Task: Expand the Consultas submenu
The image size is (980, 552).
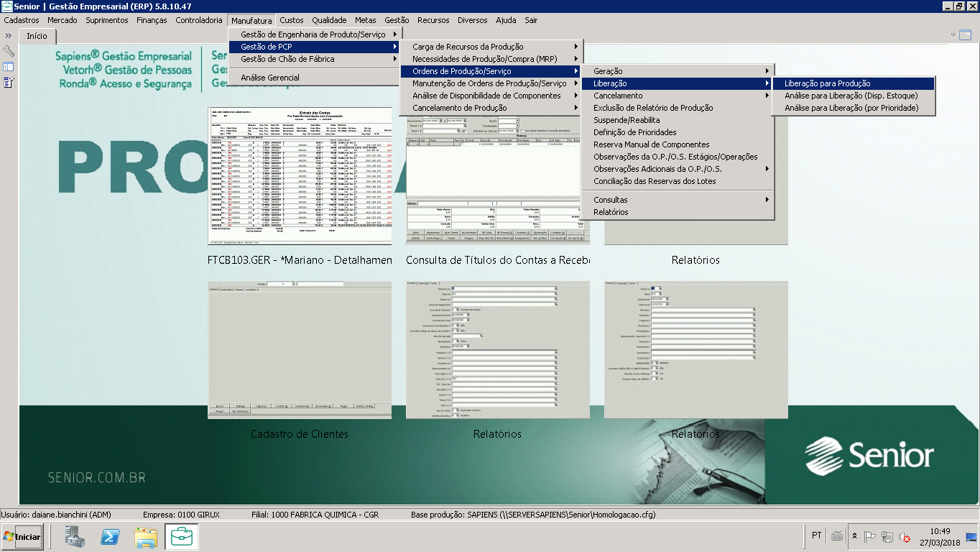Action: point(678,200)
